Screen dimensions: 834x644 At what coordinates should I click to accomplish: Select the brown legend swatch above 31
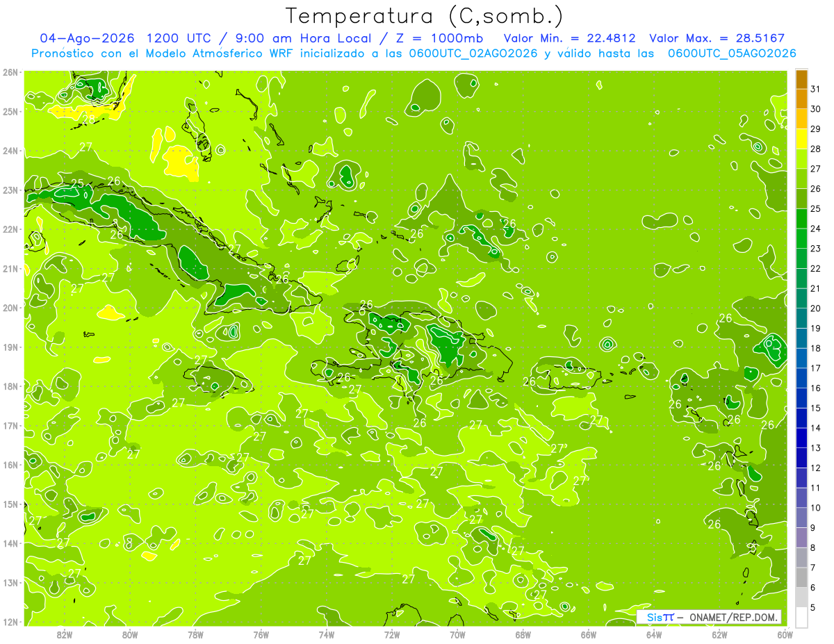(801, 79)
